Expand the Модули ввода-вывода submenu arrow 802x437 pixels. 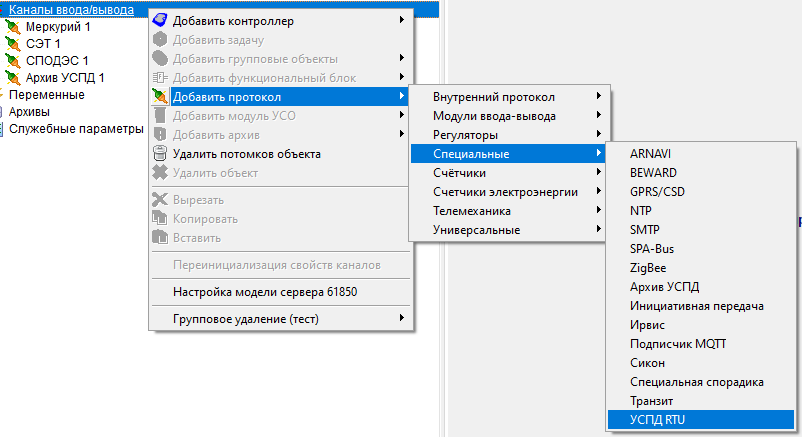[x=598, y=116]
